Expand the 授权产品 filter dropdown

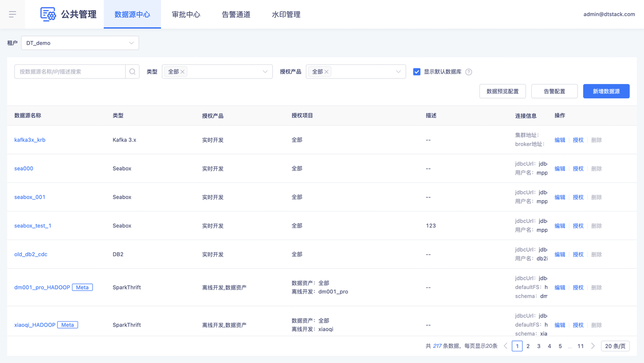pos(398,71)
